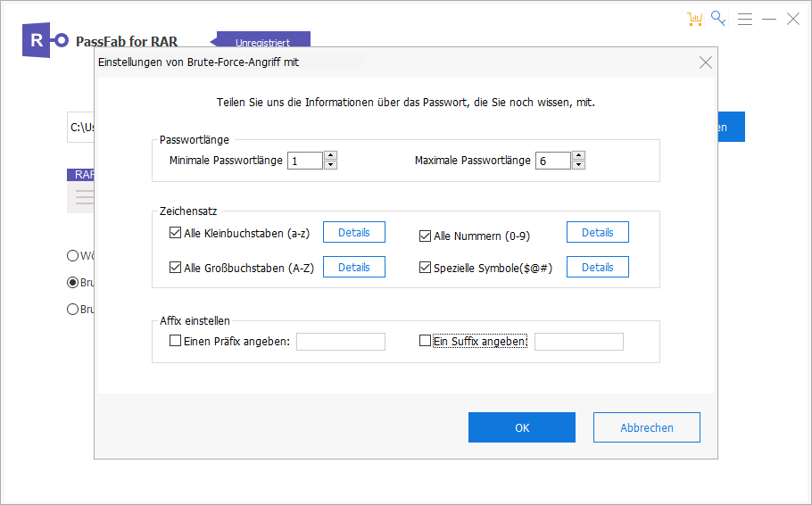Click the Maximale Passwortlänge number field
812x505 pixels.
coord(552,161)
